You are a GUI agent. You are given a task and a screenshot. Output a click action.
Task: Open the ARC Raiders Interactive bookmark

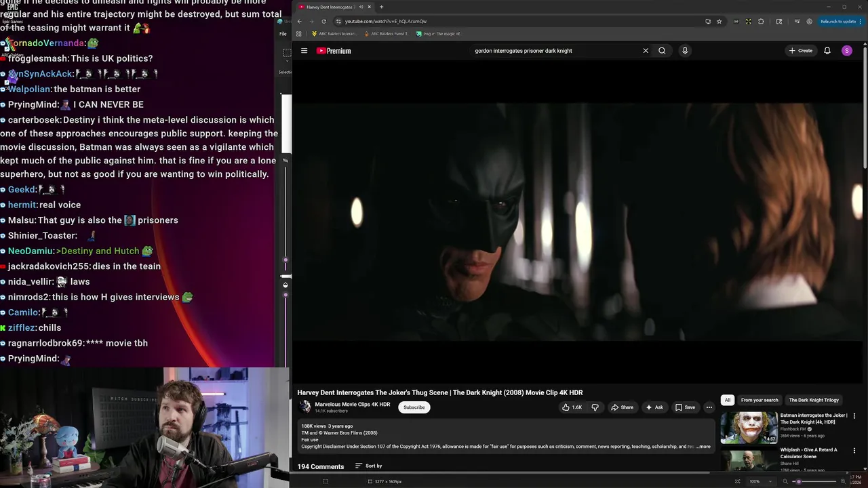coord(334,33)
